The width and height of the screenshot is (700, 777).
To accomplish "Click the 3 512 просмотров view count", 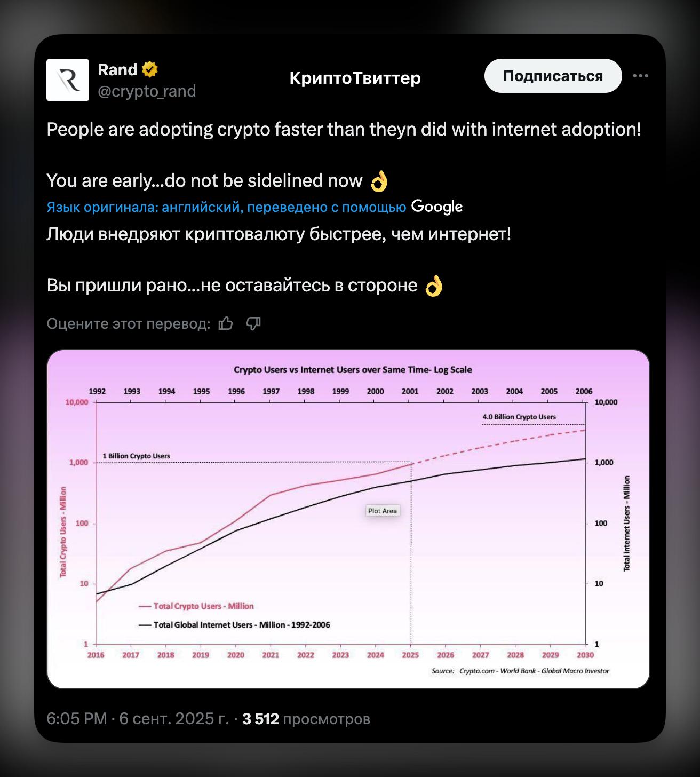I will click(306, 719).
